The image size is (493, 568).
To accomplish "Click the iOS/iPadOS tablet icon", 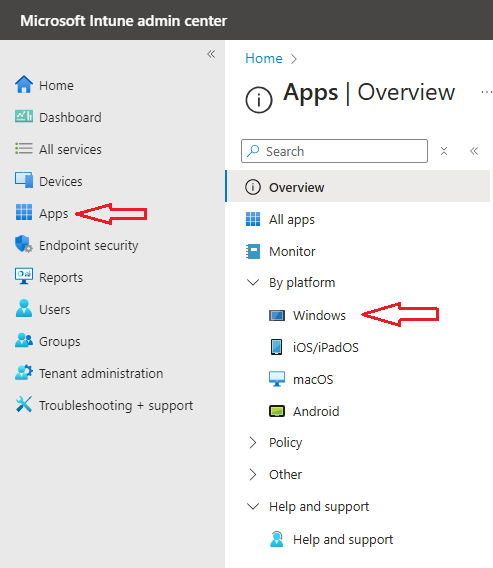I will 276,347.
